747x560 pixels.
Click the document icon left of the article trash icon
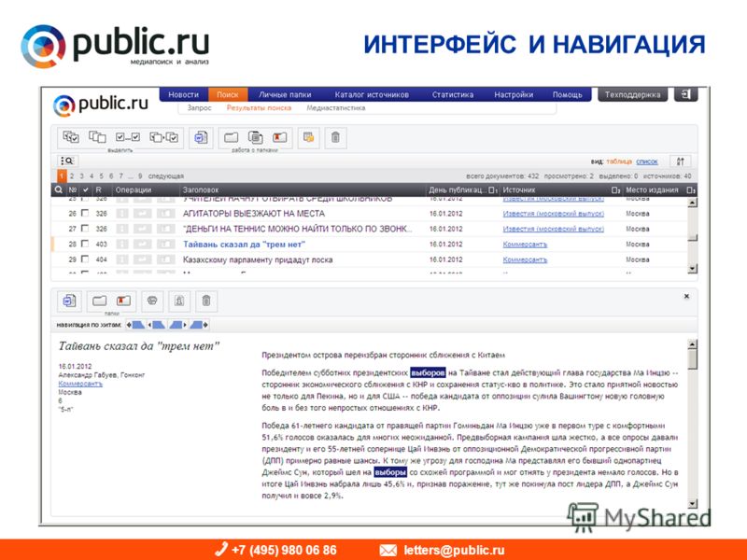[179, 301]
